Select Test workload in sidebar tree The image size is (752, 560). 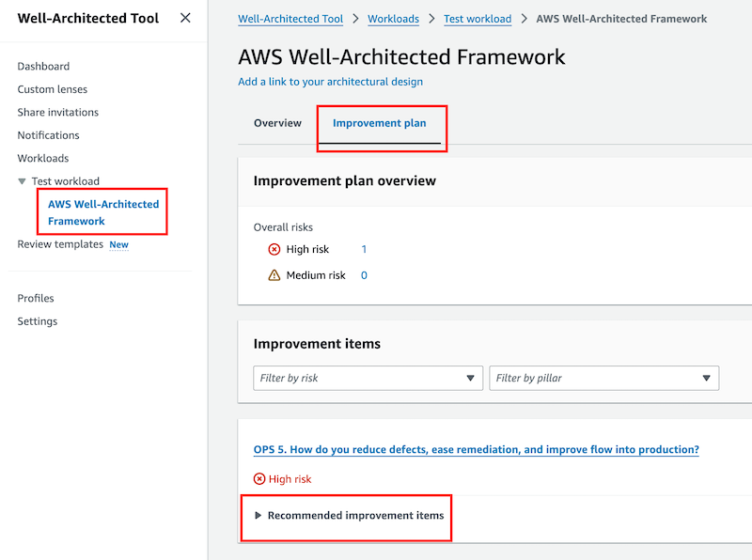tap(66, 181)
